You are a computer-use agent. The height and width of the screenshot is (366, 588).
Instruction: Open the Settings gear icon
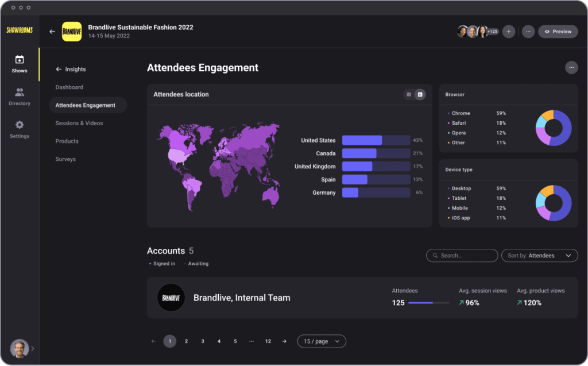click(x=20, y=125)
